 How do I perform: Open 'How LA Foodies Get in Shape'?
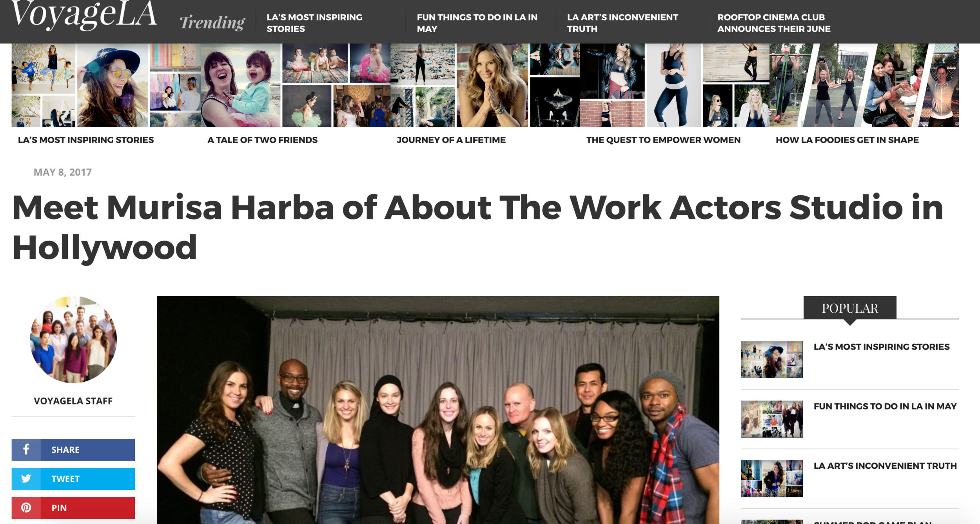pyautogui.click(x=847, y=140)
